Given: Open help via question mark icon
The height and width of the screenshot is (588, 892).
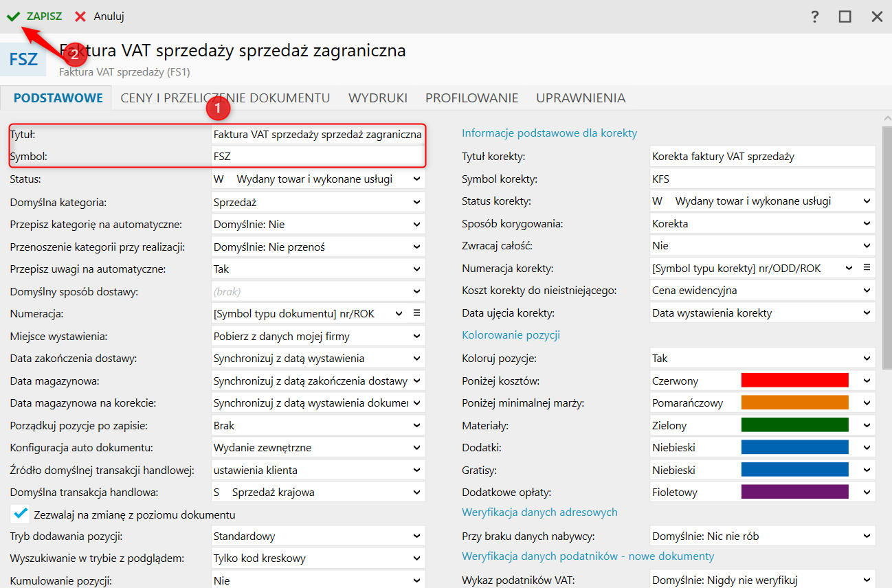Looking at the screenshot, I should (x=815, y=16).
